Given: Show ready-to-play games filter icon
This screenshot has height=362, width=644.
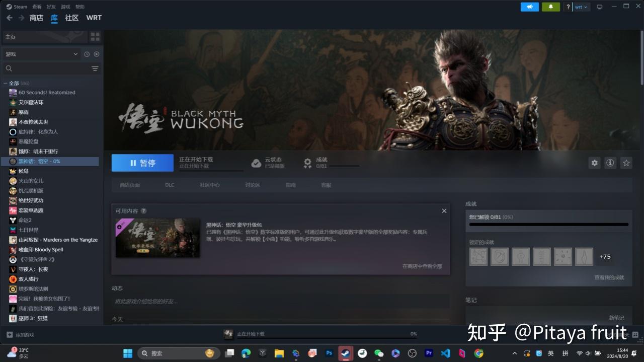Looking at the screenshot, I should [97, 54].
